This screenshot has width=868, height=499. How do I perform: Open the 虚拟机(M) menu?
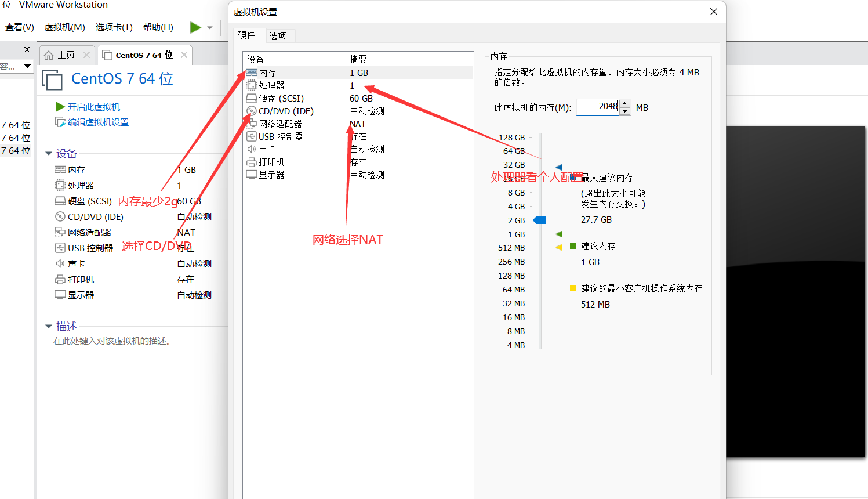point(65,27)
